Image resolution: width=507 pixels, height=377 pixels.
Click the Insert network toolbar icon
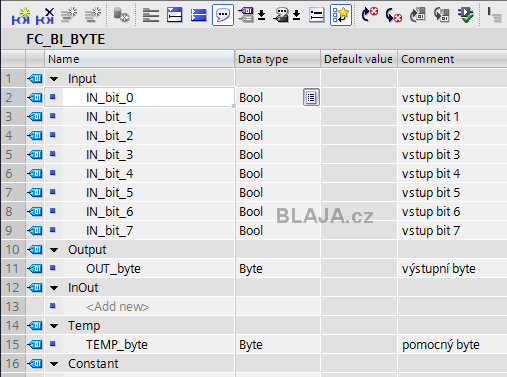tap(21, 16)
